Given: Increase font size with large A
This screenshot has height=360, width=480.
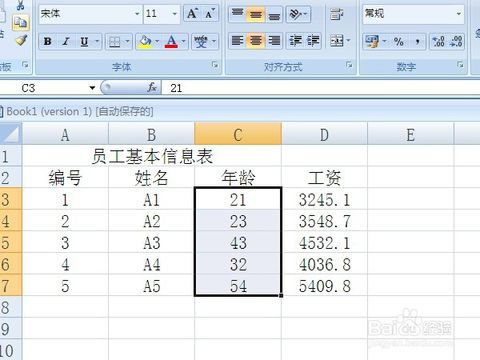Looking at the screenshot, I should [x=192, y=14].
